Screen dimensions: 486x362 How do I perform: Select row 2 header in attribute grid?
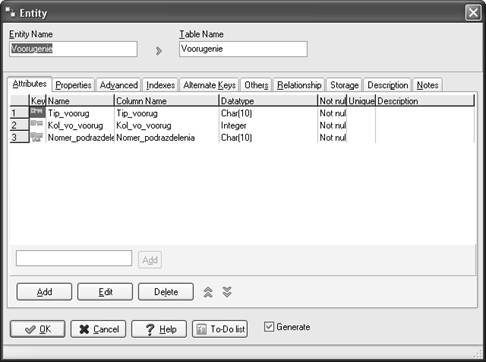(x=19, y=125)
